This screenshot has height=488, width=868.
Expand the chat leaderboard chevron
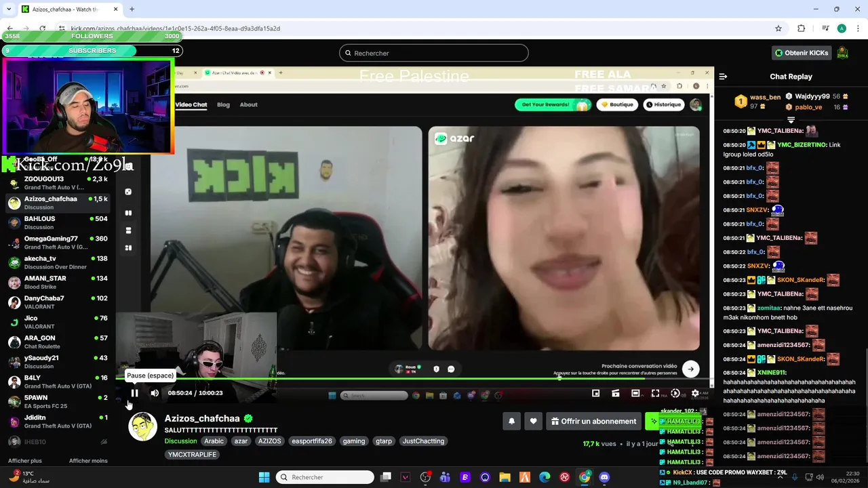791,120
